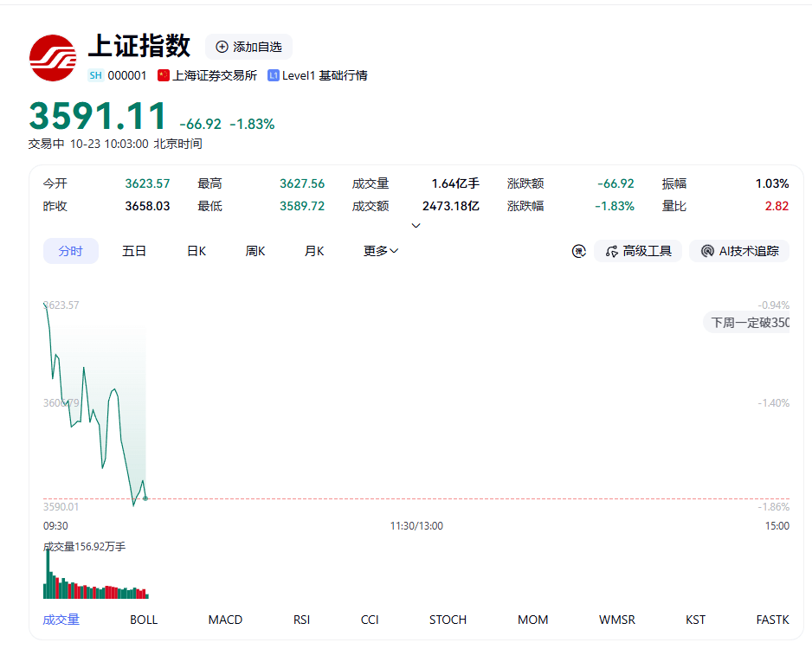812x649 pixels.
Task: Switch to 月K chart tab
Action: click(314, 251)
